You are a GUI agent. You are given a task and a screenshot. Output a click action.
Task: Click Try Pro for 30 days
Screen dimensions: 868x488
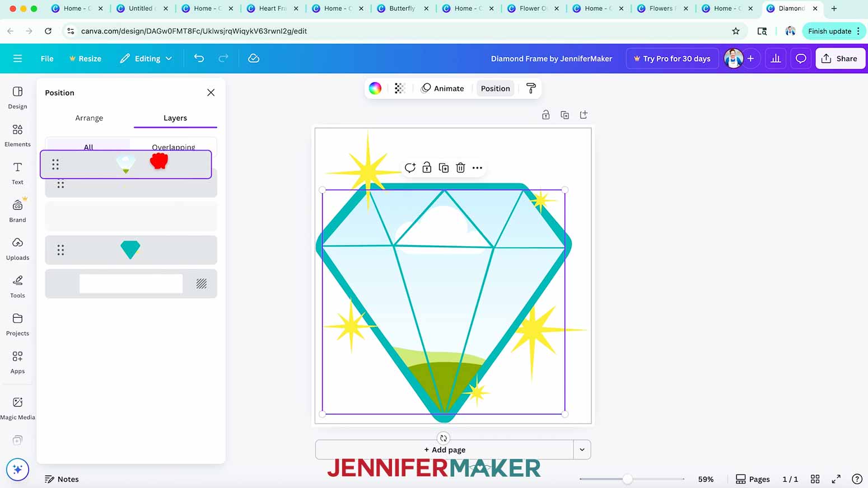tap(672, 58)
